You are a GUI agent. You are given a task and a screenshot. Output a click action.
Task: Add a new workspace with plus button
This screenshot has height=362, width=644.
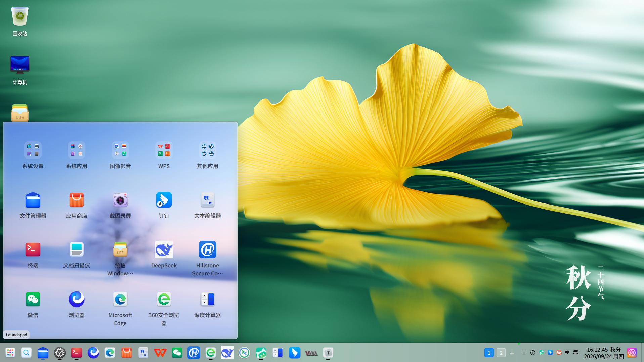coord(512,353)
